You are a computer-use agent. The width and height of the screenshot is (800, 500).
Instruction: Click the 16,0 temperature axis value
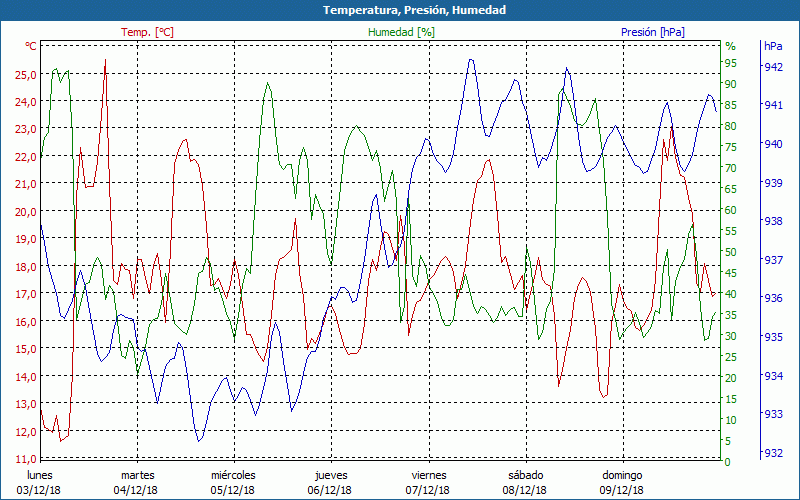26,322
